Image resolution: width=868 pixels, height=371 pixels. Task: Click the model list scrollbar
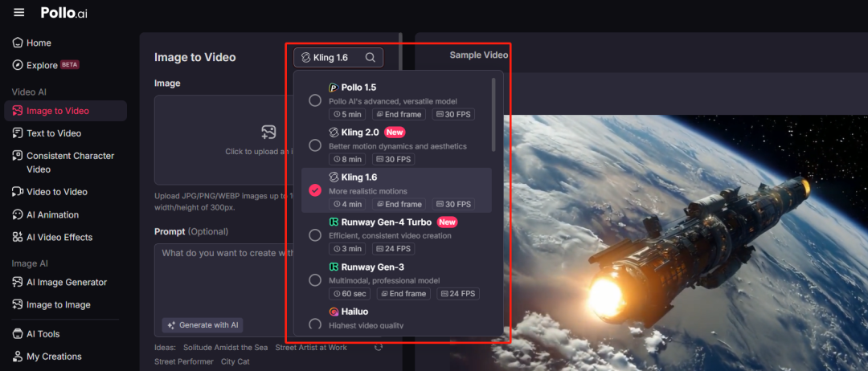tap(493, 115)
